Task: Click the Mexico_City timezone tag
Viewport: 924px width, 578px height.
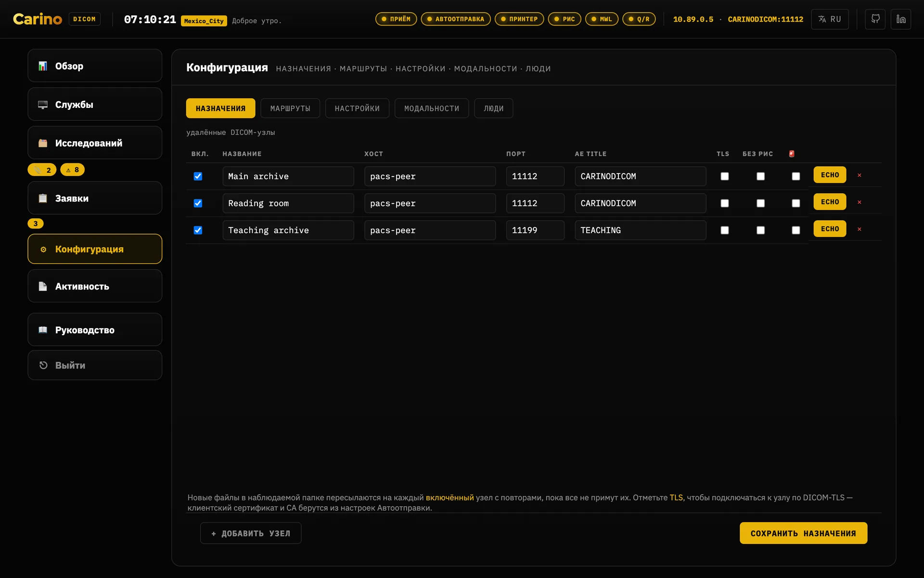Action: (204, 21)
